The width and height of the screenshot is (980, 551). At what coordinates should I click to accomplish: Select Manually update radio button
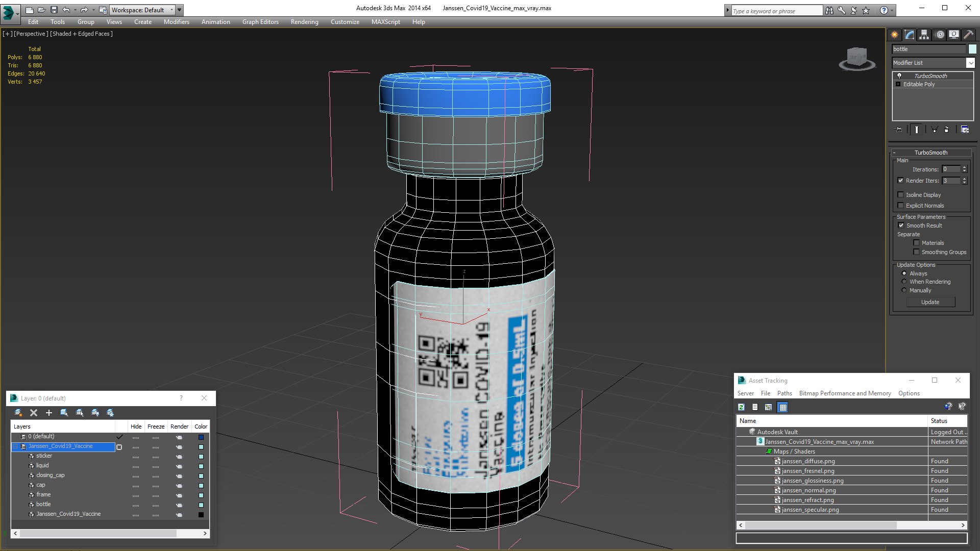904,290
